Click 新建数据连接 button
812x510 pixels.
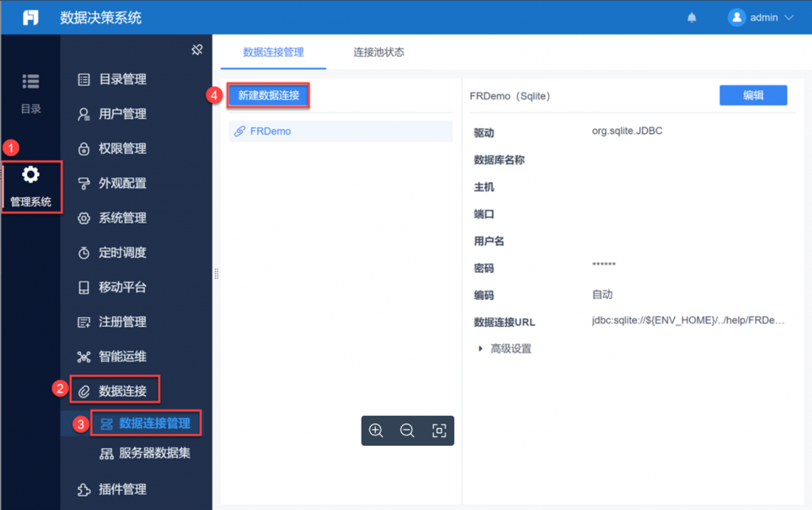point(268,95)
